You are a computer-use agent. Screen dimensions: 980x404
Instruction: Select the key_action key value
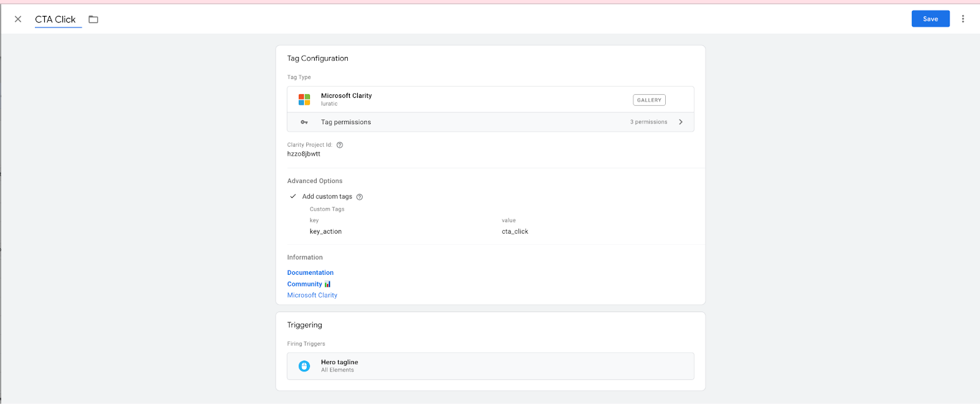[x=326, y=231]
